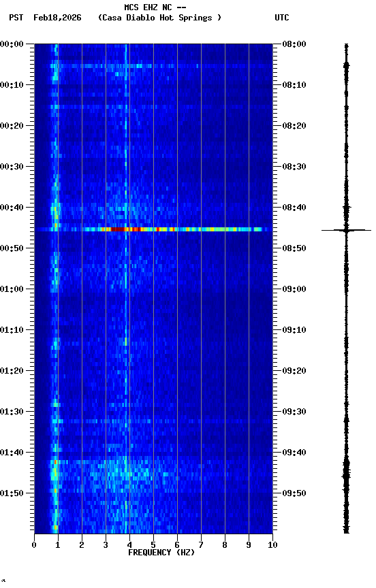Click the 2 Hz frequency tick label
The width and height of the screenshot is (376, 588).
click(82, 545)
